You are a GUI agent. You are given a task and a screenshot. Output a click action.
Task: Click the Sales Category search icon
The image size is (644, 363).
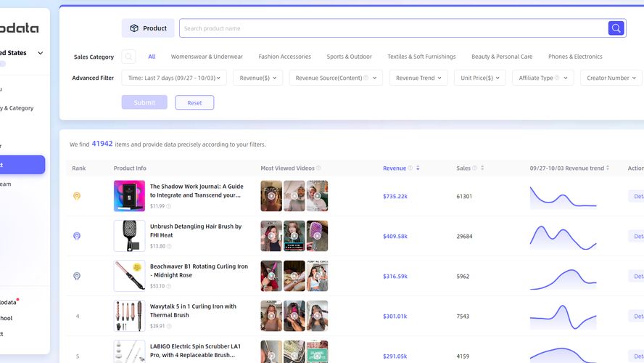(128, 57)
